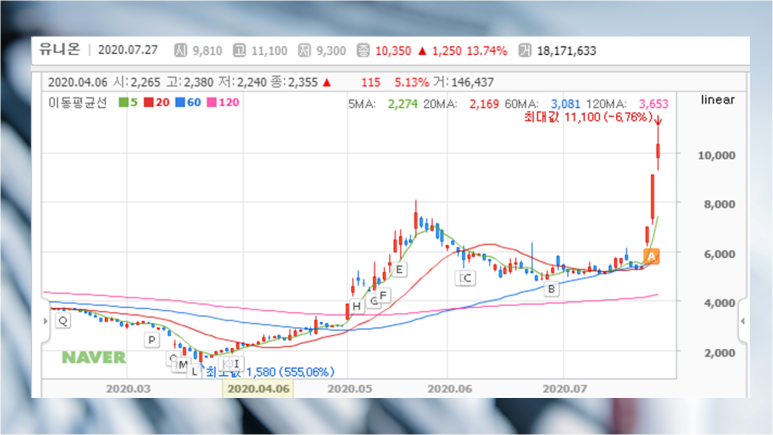Click the 60MA value 3,081
The image size is (773, 435).
click(x=565, y=104)
